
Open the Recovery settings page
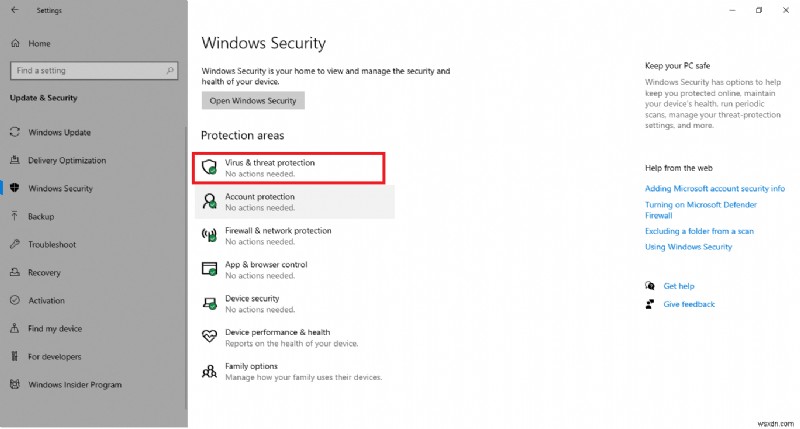point(44,272)
